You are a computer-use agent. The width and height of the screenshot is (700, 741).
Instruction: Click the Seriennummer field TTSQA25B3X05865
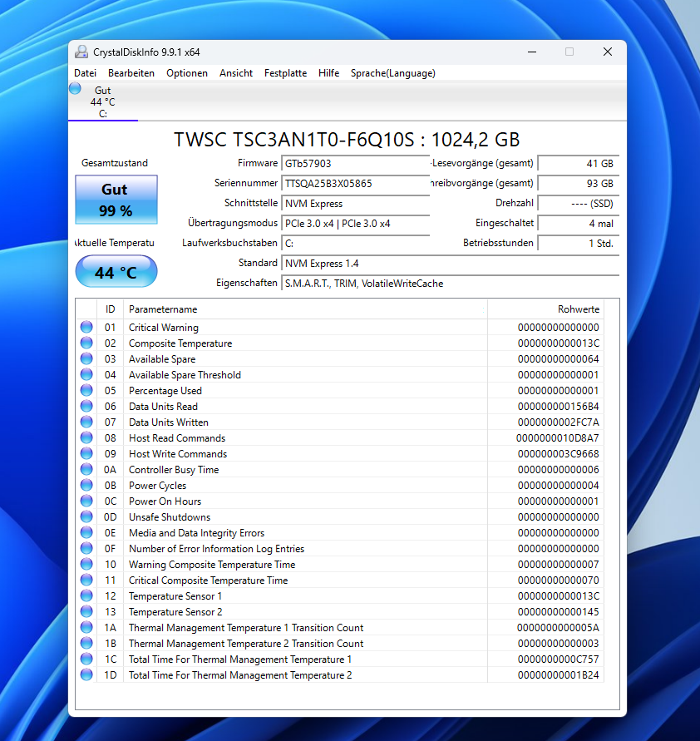355,183
